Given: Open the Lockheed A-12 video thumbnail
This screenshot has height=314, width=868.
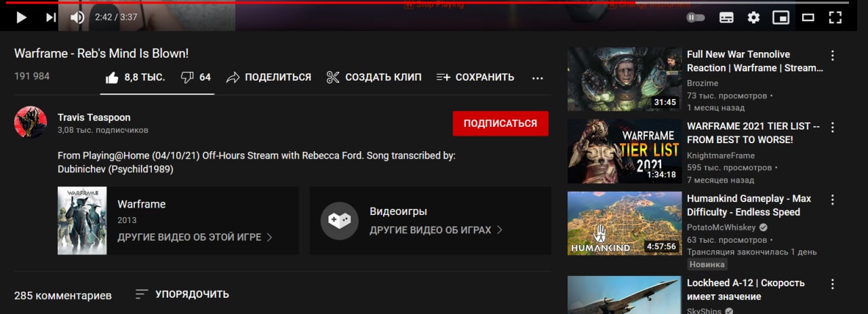Looking at the screenshot, I should [x=625, y=295].
